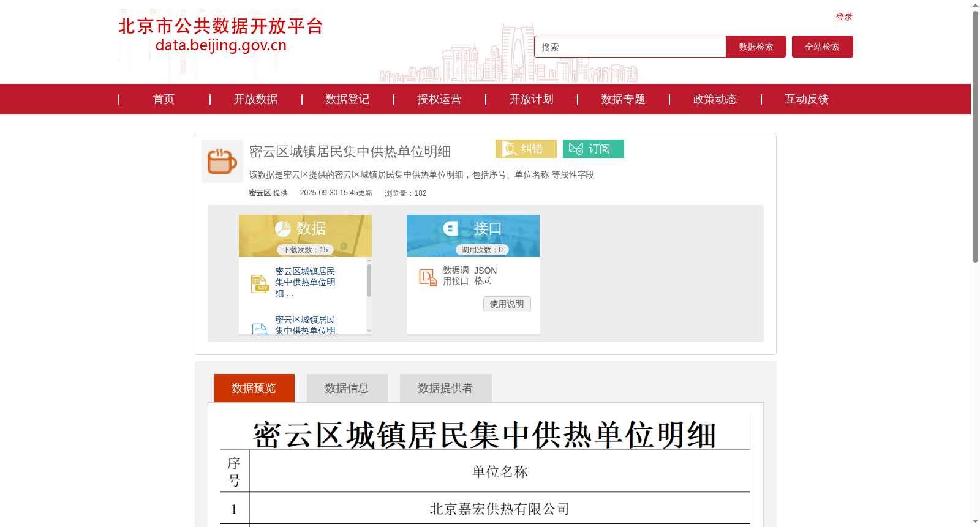The height and width of the screenshot is (527, 980).
Task: Click the 2025-09-30 15:45更新 timestamp
Action: [336, 193]
